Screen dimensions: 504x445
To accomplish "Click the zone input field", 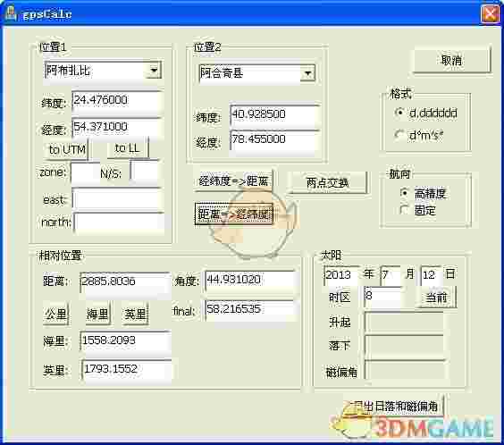I will tap(86, 173).
